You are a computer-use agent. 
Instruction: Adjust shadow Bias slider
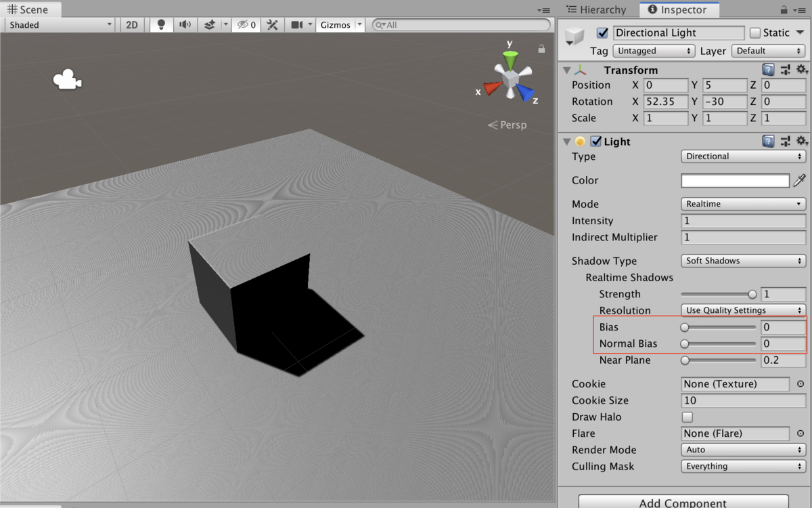pos(719,327)
